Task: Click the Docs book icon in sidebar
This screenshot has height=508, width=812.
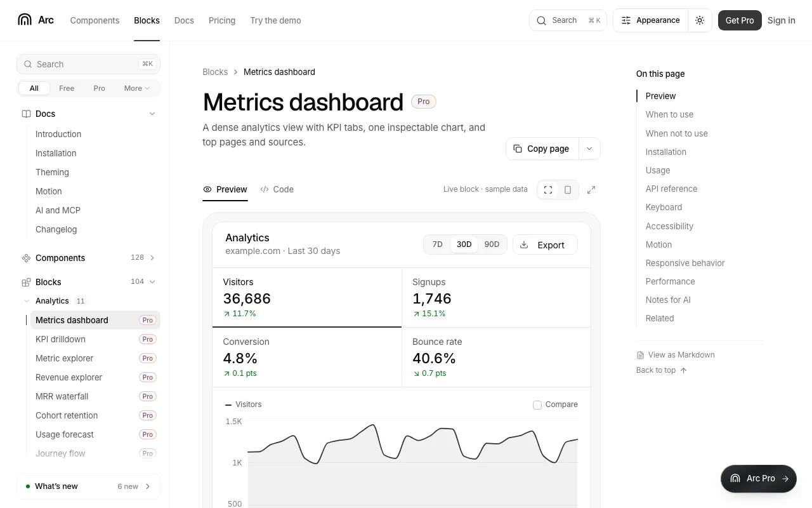Action: 26,114
